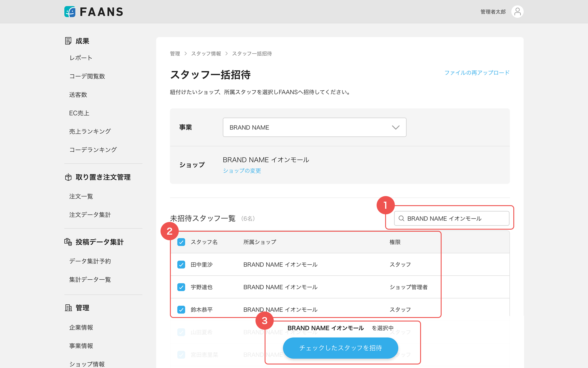Click the 取り置き注文管理 box icon
588x368 pixels.
(68, 177)
